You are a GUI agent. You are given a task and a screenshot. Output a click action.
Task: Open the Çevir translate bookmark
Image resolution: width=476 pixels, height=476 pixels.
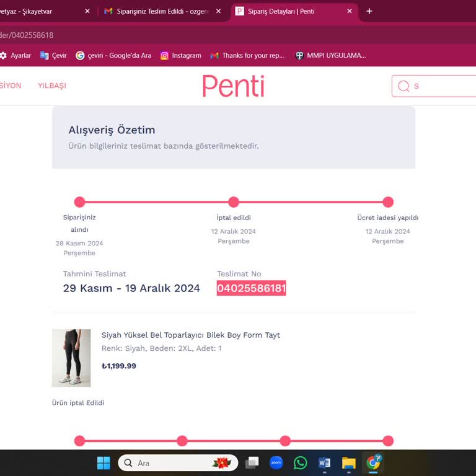click(x=53, y=56)
